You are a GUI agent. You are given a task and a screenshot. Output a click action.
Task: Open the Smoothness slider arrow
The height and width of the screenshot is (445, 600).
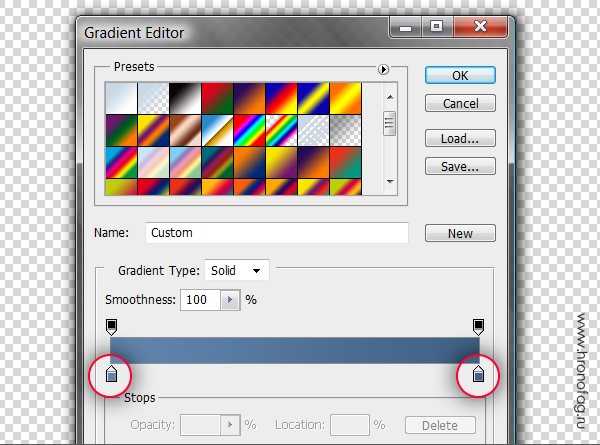(x=230, y=300)
